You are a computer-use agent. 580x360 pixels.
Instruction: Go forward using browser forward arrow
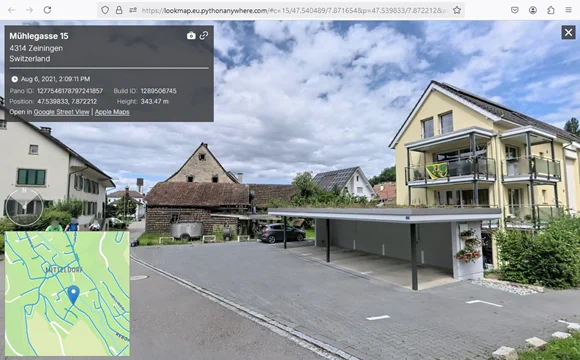tap(29, 10)
